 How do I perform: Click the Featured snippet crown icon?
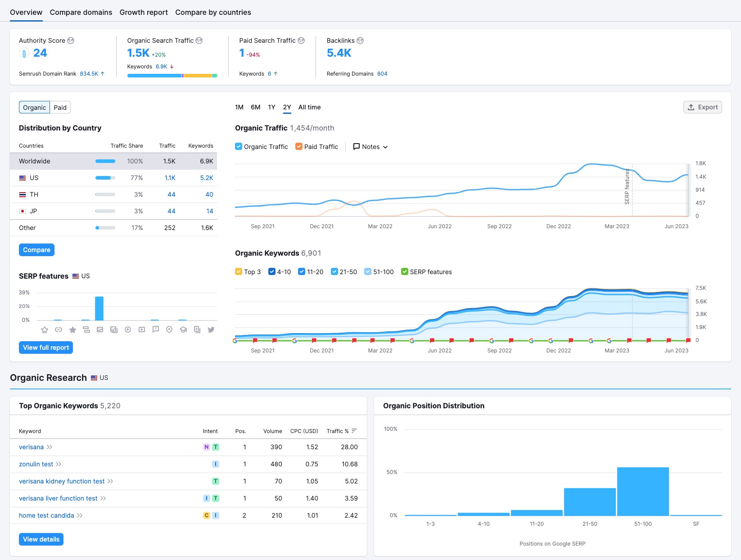click(x=45, y=330)
